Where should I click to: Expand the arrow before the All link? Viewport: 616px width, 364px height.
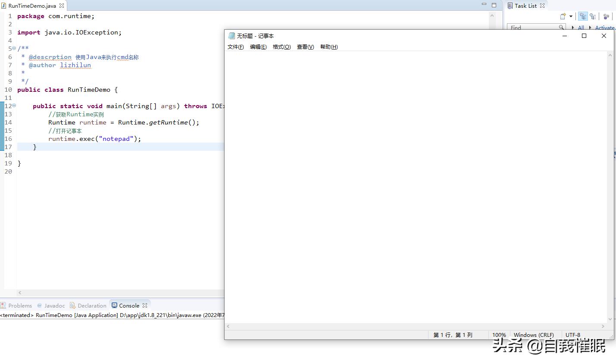[x=573, y=27]
